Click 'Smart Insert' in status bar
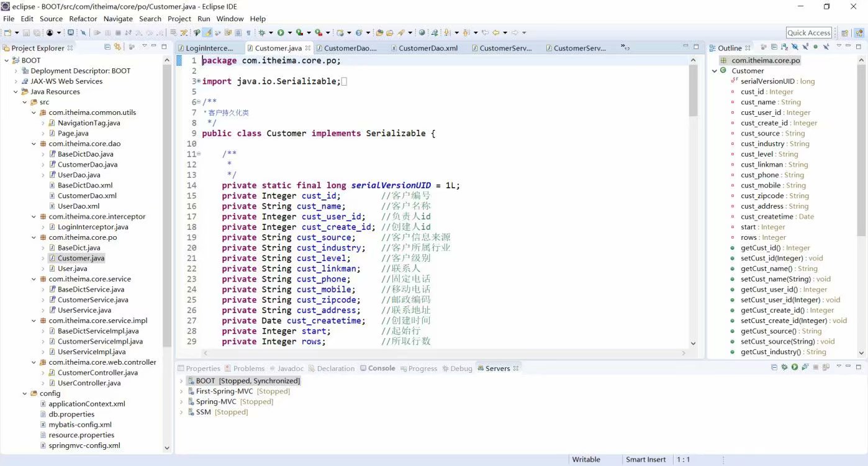The width and height of the screenshot is (868, 466). [646, 460]
